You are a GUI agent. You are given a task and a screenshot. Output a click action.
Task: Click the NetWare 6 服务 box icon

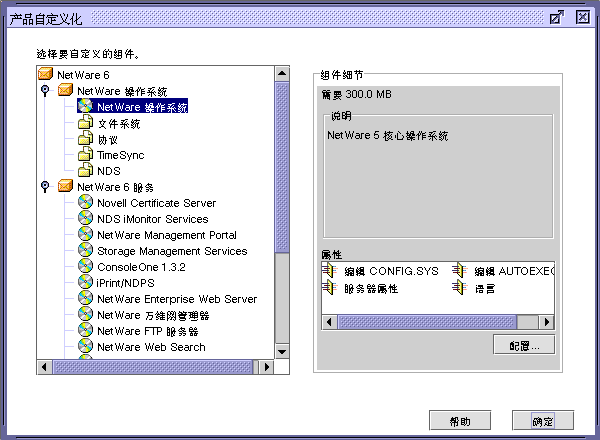(x=65, y=186)
